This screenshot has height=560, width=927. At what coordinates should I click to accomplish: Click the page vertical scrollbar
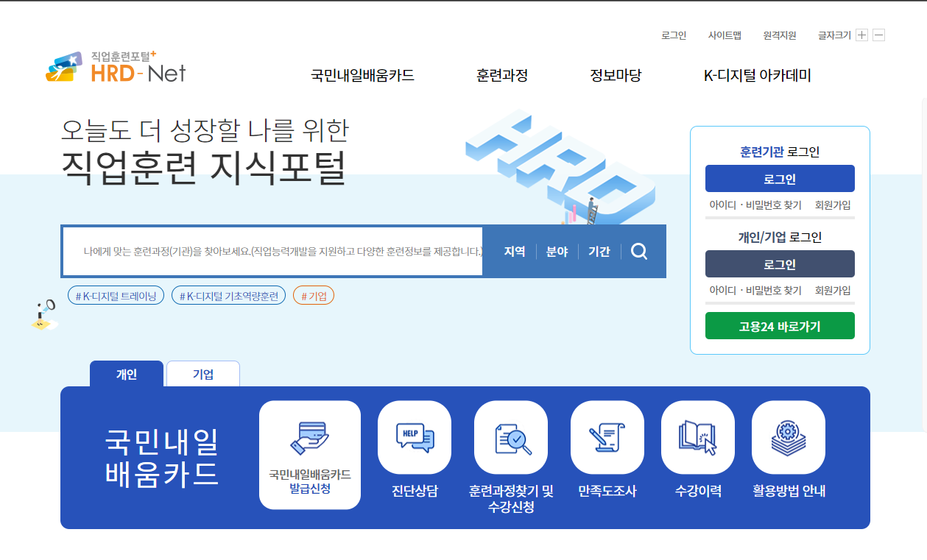tap(924, 265)
